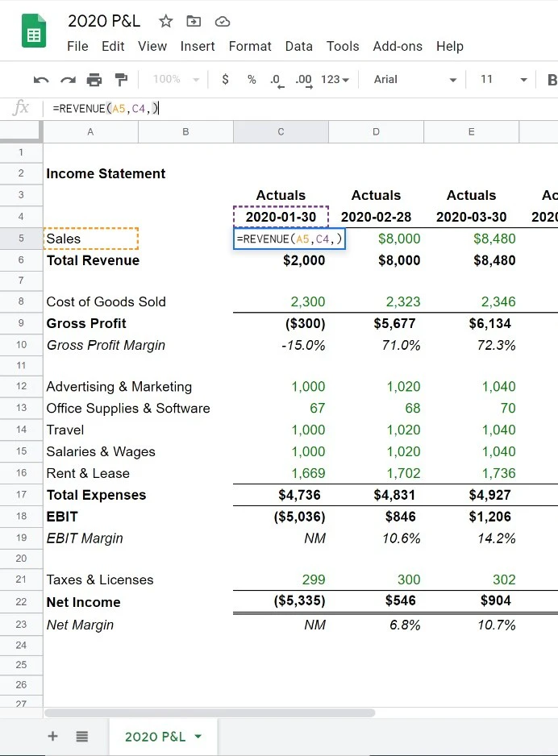558x756 pixels.
Task: Click the document title 2020 P&L
Action: pyautogui.click(x=104, y=21)
